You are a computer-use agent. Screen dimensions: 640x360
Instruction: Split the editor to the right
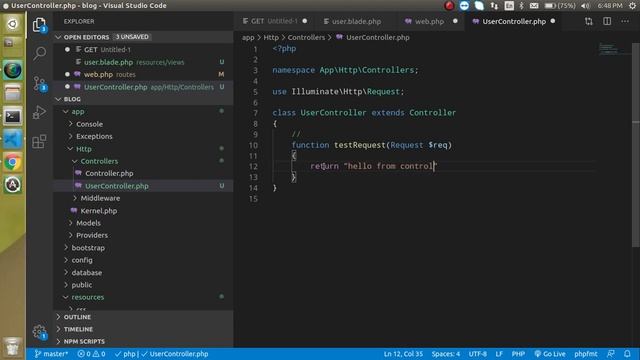[x=607, y=21]
